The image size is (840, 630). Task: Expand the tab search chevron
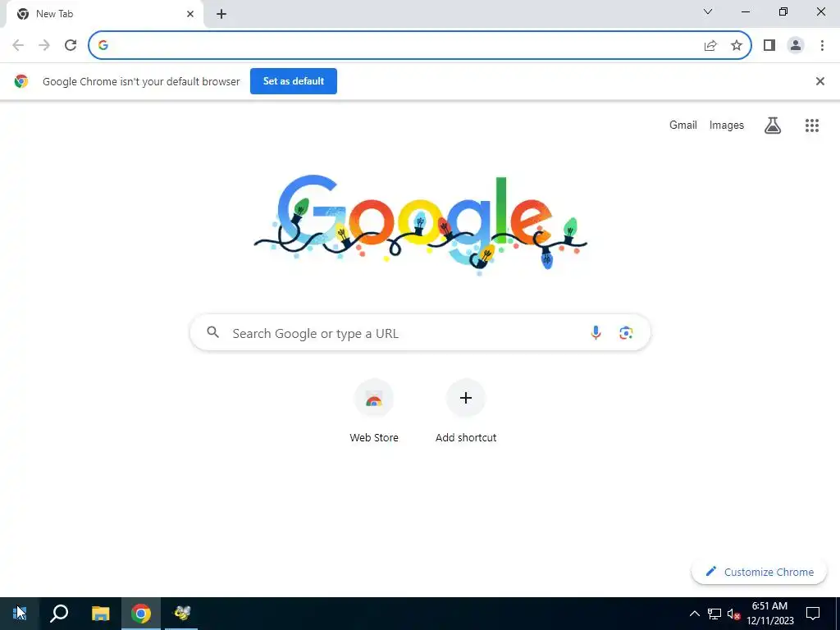tap(708, 11)
